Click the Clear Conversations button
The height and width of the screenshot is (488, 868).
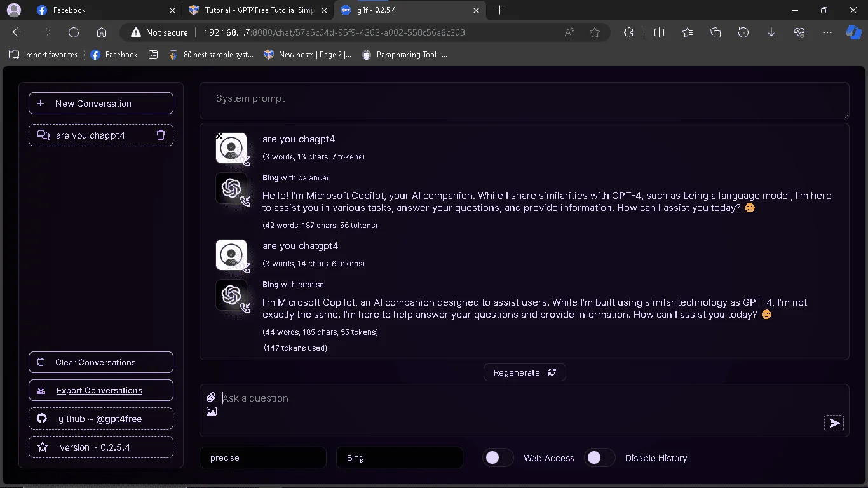pos(101,362)
